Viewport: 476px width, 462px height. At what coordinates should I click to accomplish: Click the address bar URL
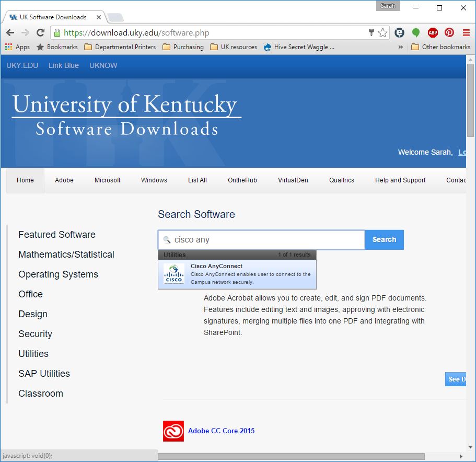[136, 33]
